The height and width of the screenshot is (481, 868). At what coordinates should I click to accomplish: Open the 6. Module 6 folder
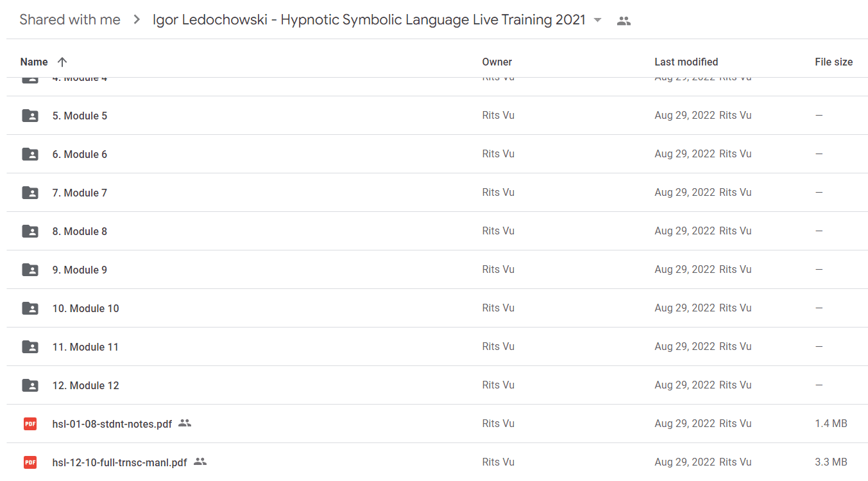[x=80, y=154]
